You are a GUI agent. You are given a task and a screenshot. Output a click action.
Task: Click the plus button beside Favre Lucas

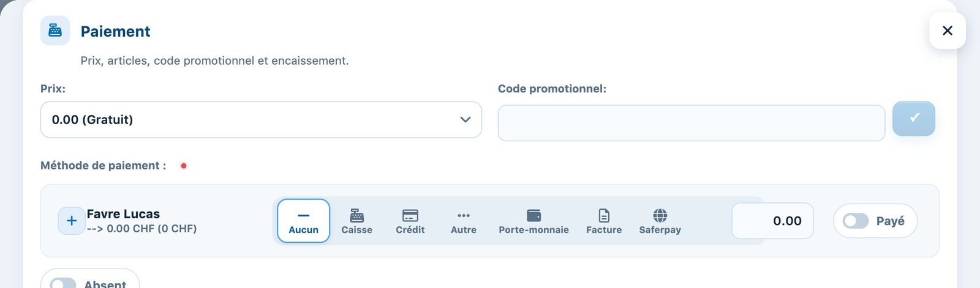click(71, 221)
